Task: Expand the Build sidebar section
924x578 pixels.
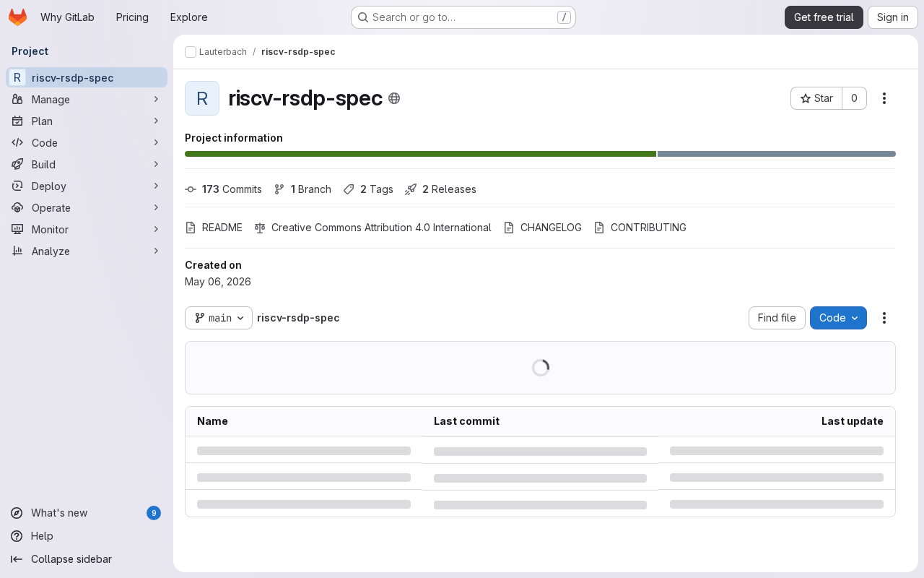Action: [x=156, y=164]
